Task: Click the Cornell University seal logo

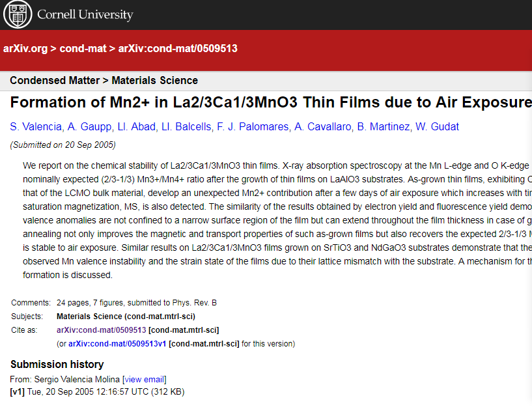Action: coord(18,14)
